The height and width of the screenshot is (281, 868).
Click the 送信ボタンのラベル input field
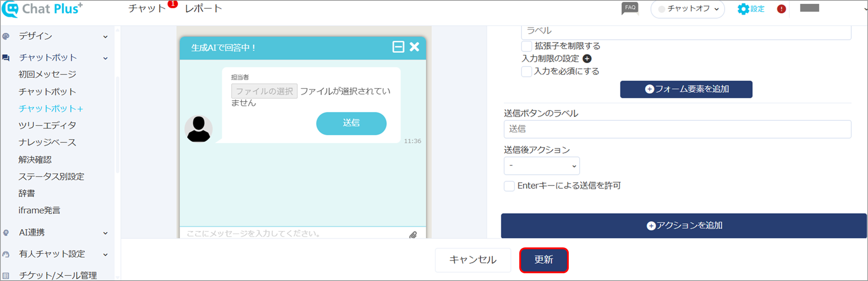[677, 129]
